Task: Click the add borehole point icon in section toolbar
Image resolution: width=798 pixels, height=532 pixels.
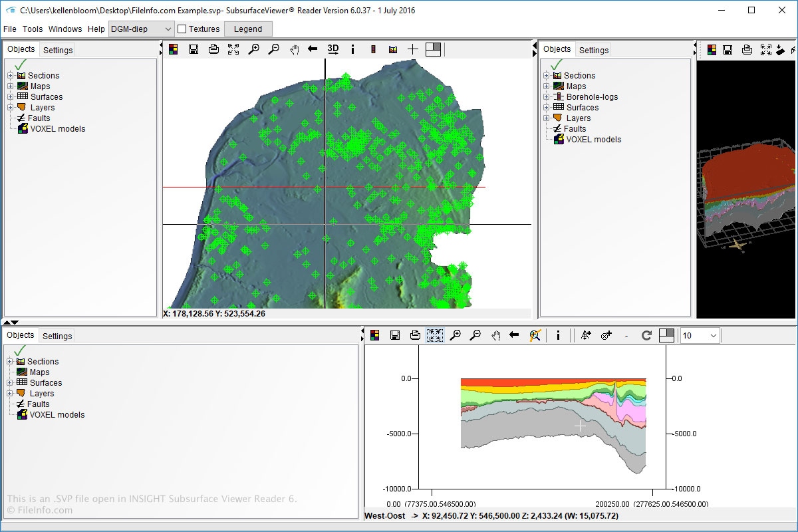Action: [x=606, y=335]
